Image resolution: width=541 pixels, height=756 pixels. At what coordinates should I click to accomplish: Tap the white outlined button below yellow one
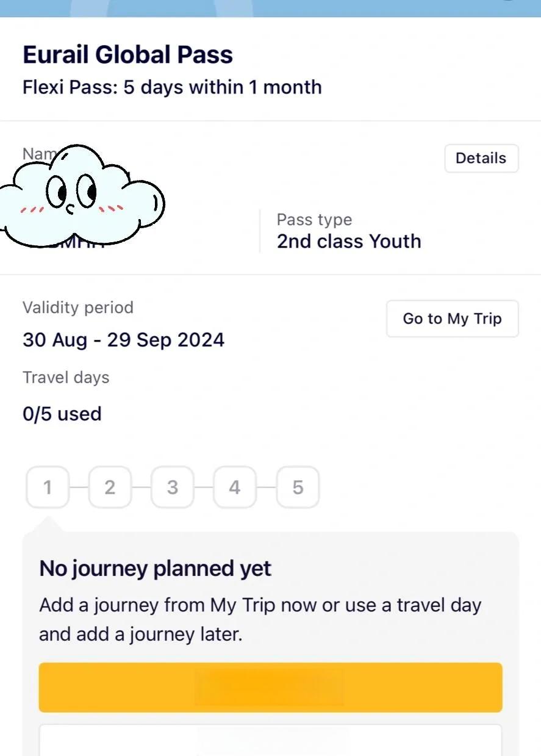pyautogui.click(x=270, y=740)
